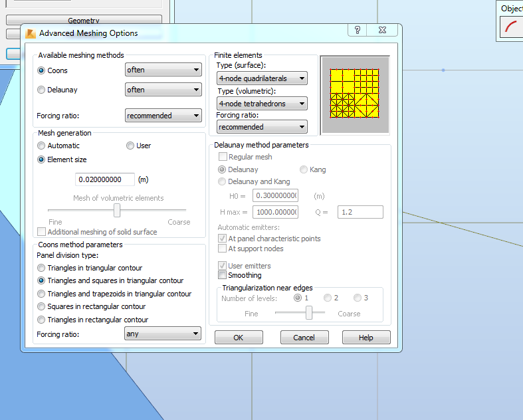This screenshot has width=523, height=420.
Task: Click the volumetric elements mesh slider
Action: point(117,211)
